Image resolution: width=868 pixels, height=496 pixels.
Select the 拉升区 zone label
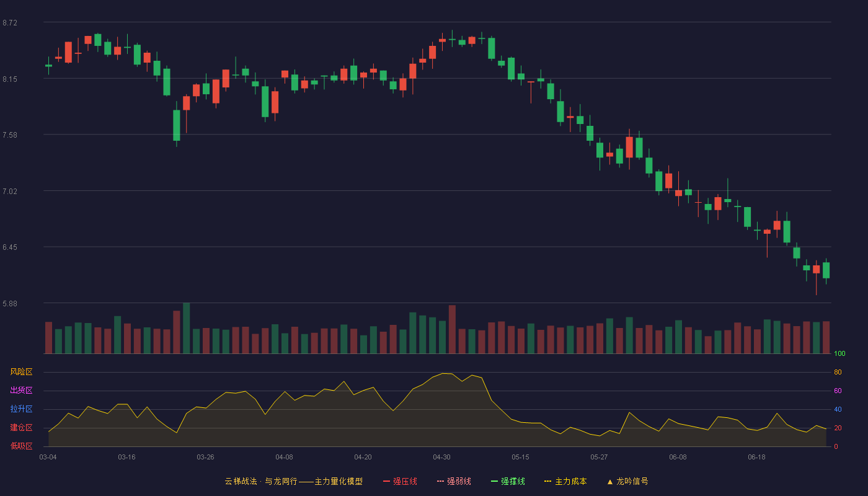coord(21,409)
